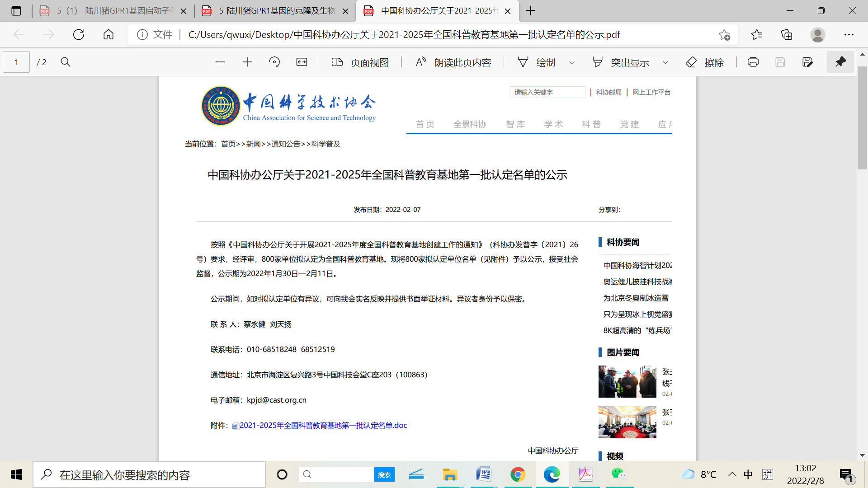Viewport: 868px width, 488px height.
Task: Open File Explorer from taskbar
Action: tap(450, 474)
